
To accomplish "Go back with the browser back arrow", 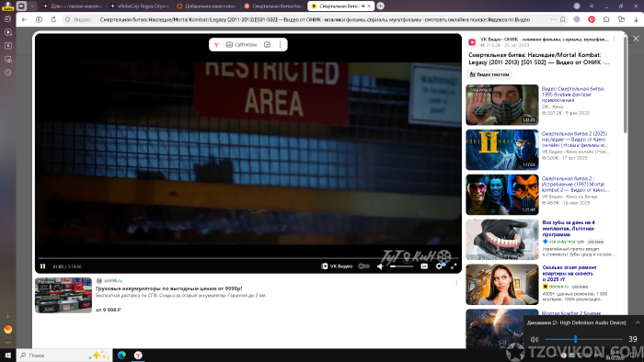I will (24, 19).
